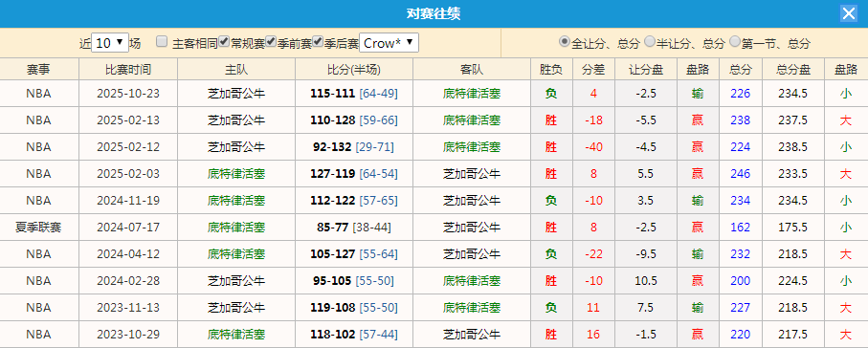Click the date 2024-04-12
This screenshot has width=868, height=348.
click(x=128, y=254)
